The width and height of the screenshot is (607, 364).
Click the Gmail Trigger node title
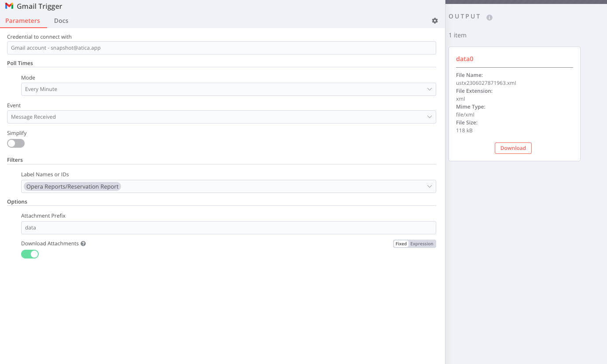pyautogui.click(x=40, y=6)
